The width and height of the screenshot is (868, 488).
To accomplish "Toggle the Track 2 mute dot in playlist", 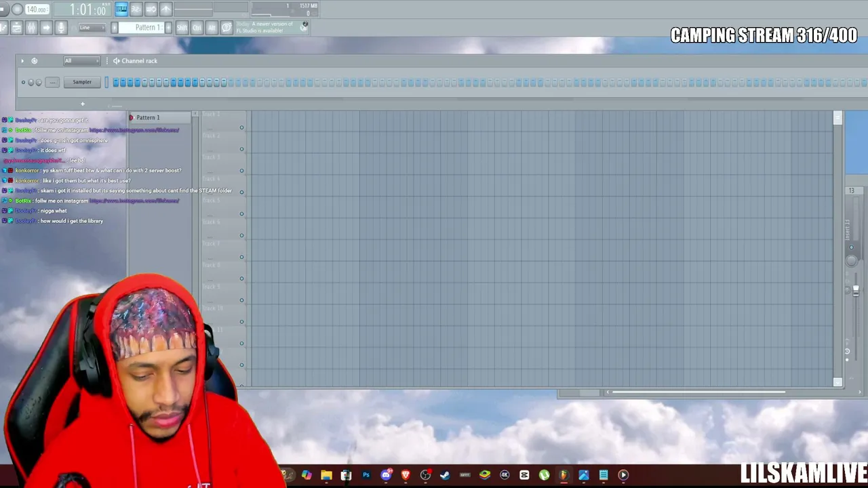I will click(x=241, y=149).
